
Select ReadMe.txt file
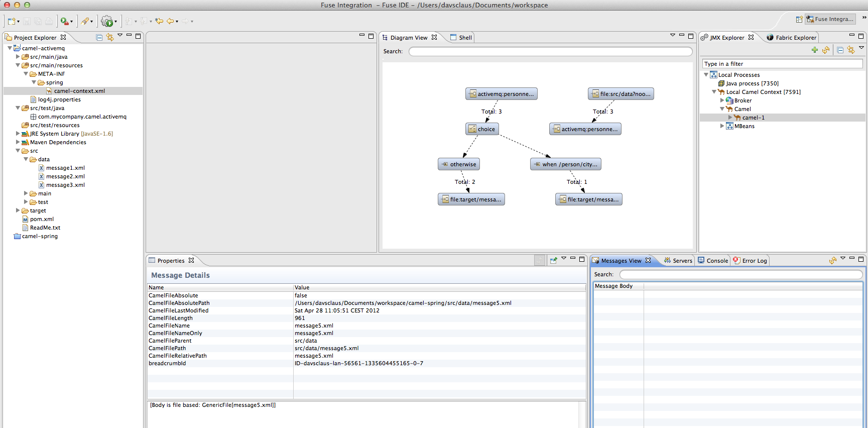(45, 228)
